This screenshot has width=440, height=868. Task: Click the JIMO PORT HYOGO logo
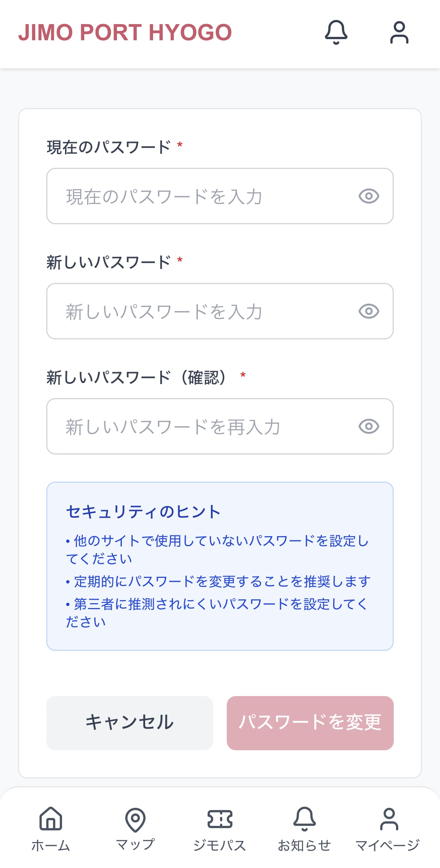pyautogui.click(x=125, y=32)
